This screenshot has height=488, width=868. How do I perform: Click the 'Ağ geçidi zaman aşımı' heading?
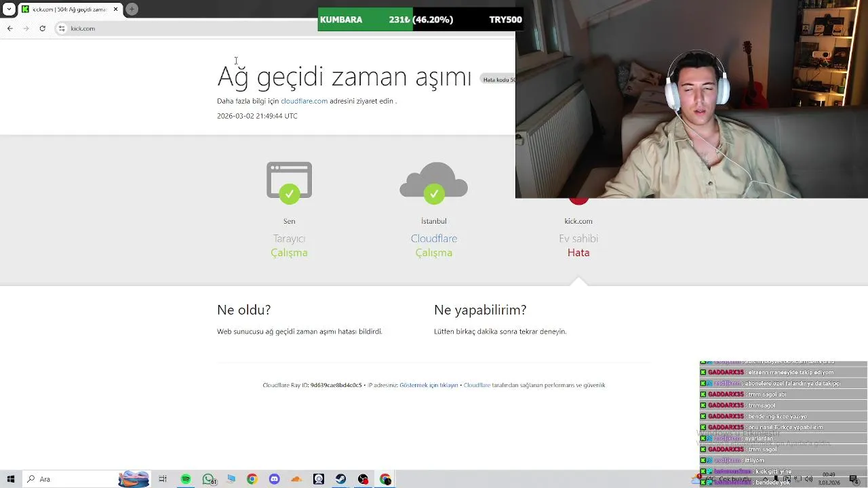click(x=344, y=77)
